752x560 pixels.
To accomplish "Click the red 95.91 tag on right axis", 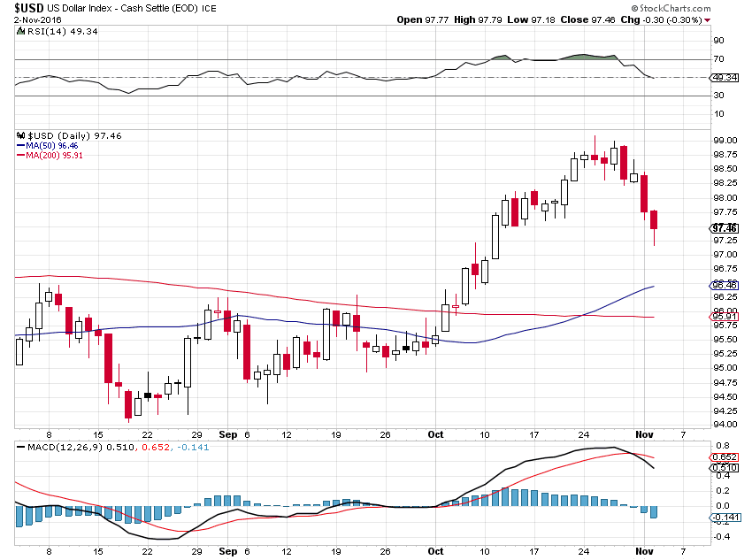I will pos(725,317).
